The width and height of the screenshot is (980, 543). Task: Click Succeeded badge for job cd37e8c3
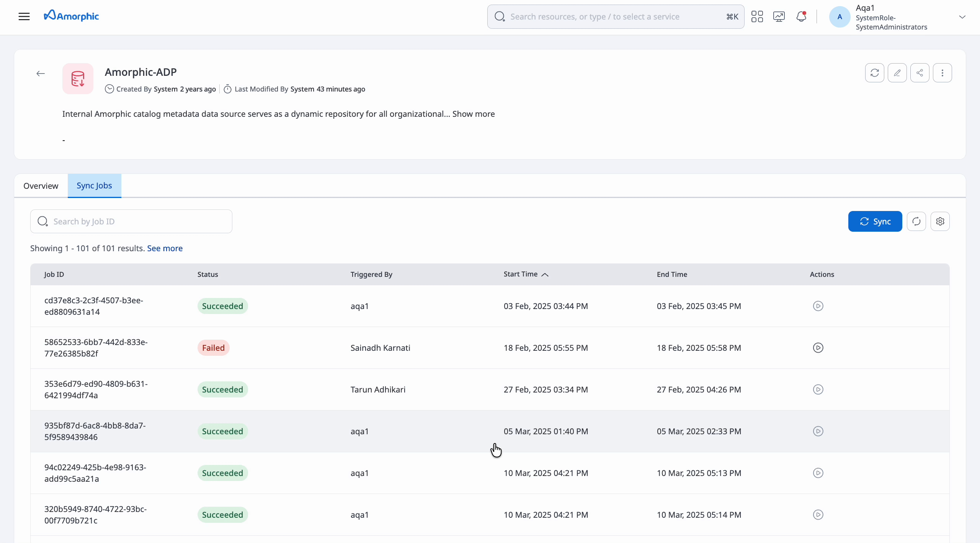click(222, 306)
